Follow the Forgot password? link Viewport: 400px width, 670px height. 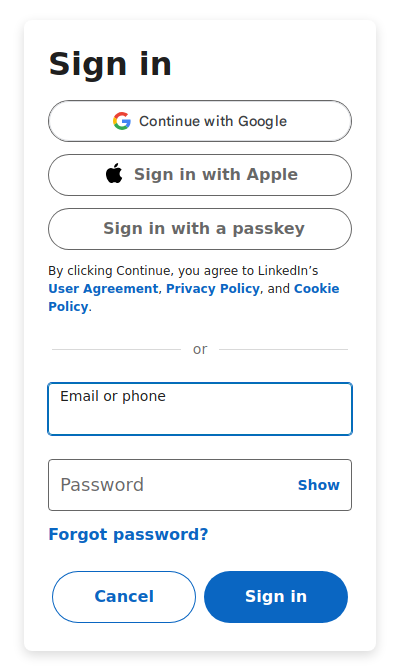pyautogui.click(x=128, y=535)
